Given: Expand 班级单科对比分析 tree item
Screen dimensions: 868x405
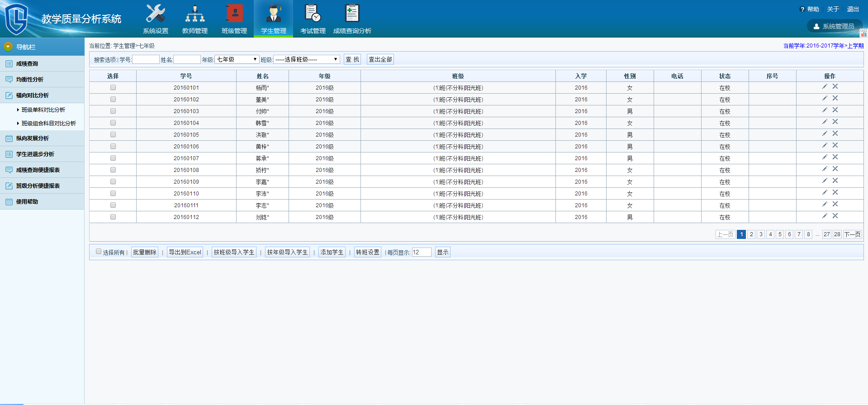Looking at the screenshot, I should pos(43,110).
